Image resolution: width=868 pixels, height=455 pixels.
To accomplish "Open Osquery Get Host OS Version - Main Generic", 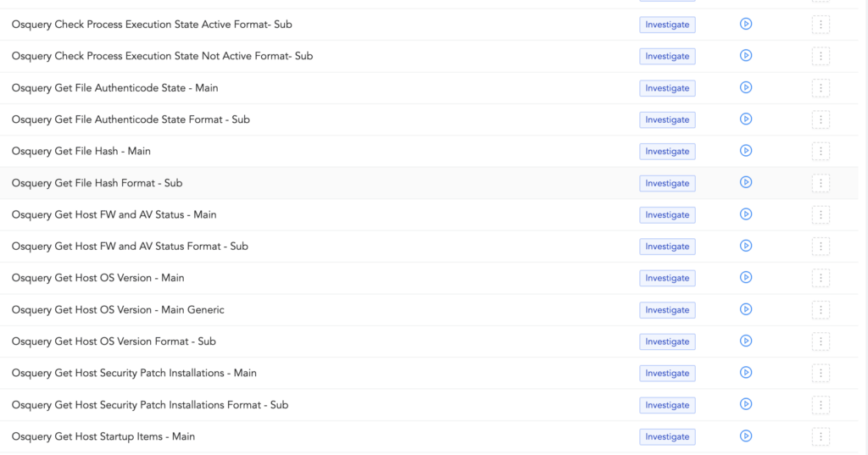I will pyautogui.click(x=118, y=310).
